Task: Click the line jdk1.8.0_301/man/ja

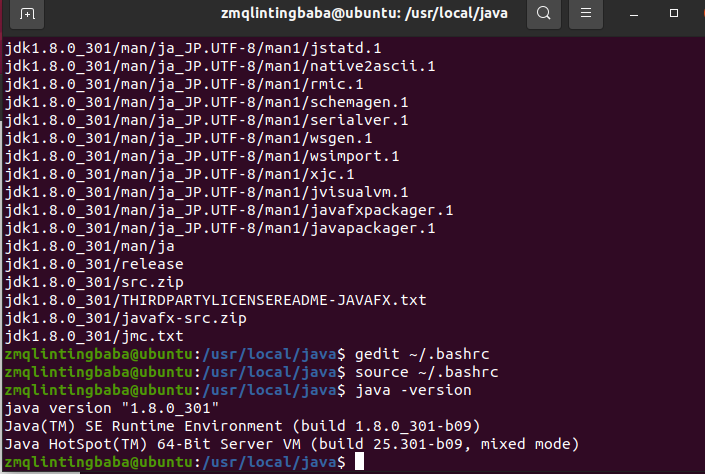Action: [x=89, y=246]
